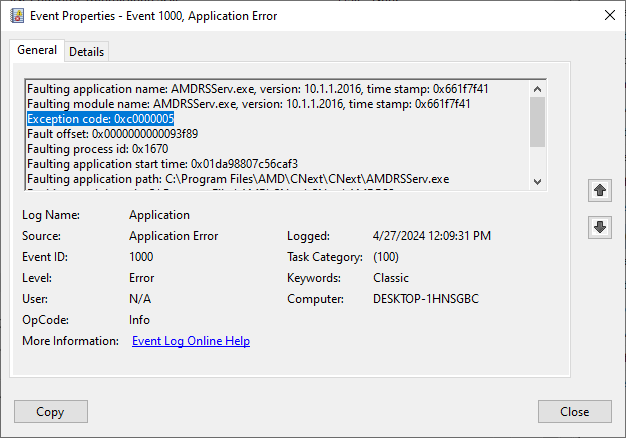This screenshot has width=626, height=438.
Task: Click the Source value Application Error
Action: (x=174, y=236)
